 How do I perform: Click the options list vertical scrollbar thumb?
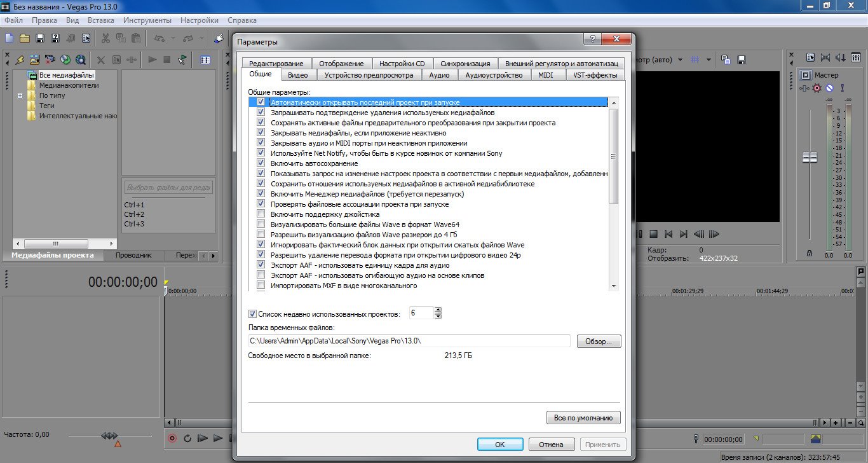click(x=613, y=156)
